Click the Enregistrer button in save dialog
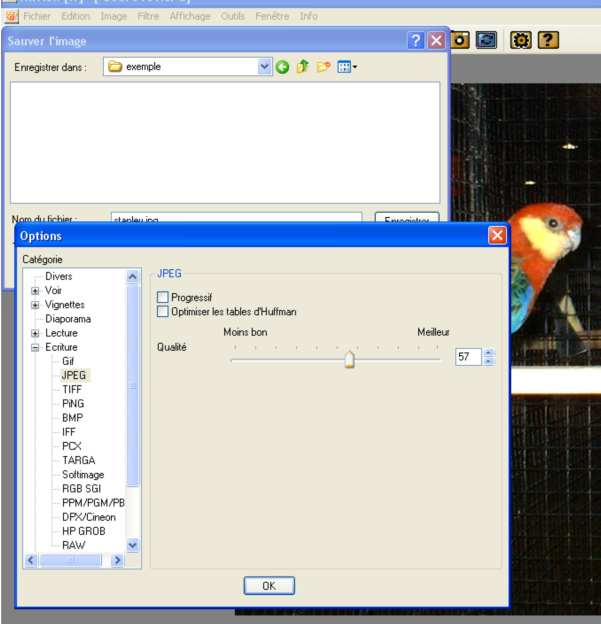 [407, 218]
